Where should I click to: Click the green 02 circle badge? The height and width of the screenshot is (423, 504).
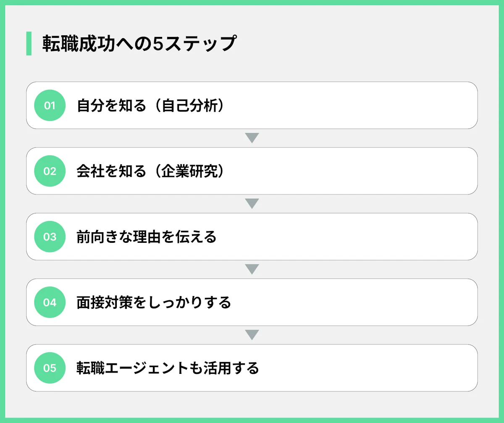50,171
